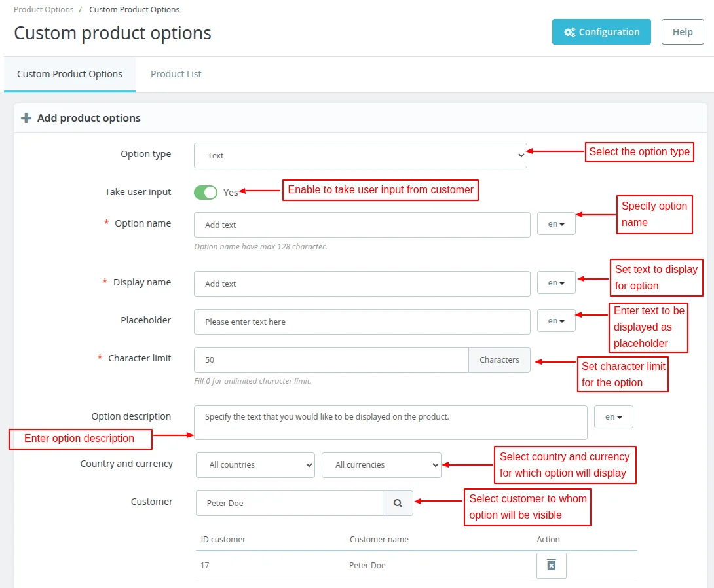Click the Display name text field

[x=362, y=283]
